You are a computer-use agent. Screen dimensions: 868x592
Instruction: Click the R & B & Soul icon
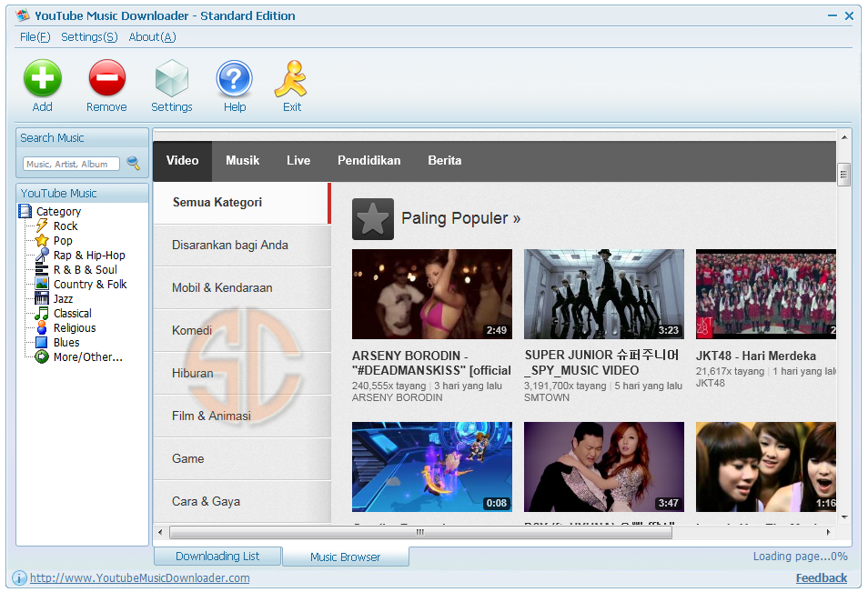tap(42, 269)
